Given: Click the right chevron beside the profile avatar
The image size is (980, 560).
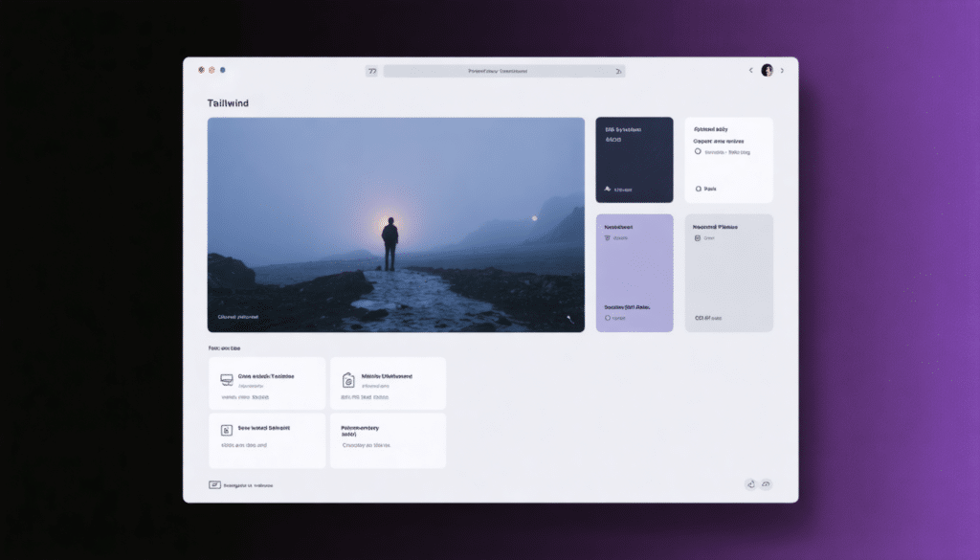Looking at the screenshot, I should (x=782, y=71).
